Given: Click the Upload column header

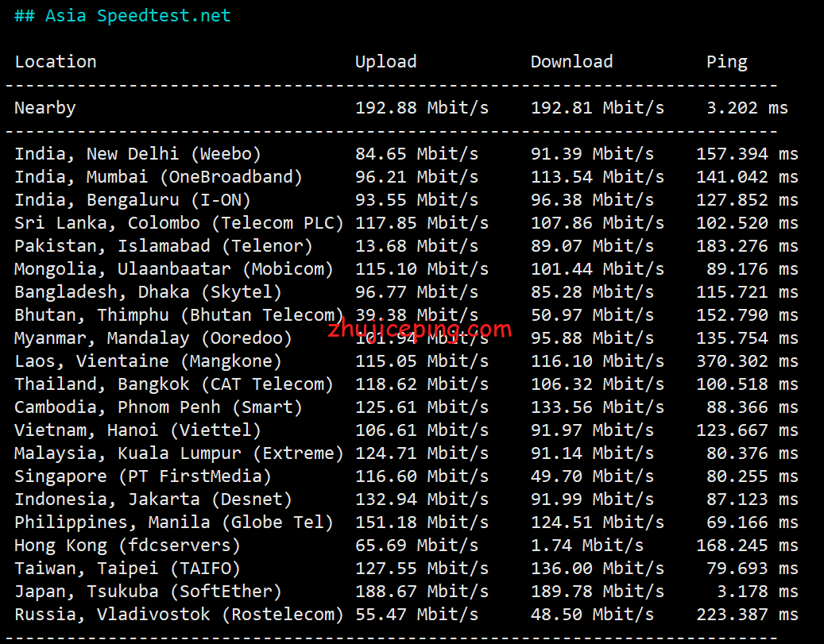Looking at the screenshot, I should pyautogui.click(x=385, y=62).
